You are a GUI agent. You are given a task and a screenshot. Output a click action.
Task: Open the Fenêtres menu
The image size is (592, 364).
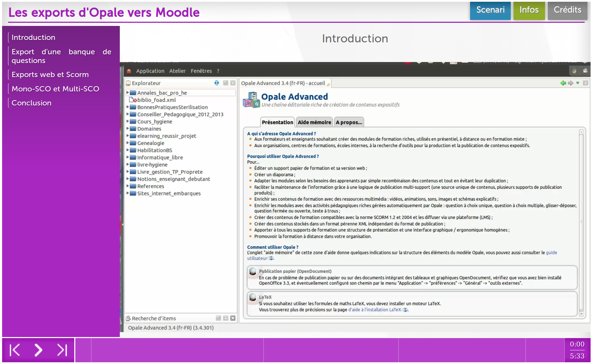[201, 71]
